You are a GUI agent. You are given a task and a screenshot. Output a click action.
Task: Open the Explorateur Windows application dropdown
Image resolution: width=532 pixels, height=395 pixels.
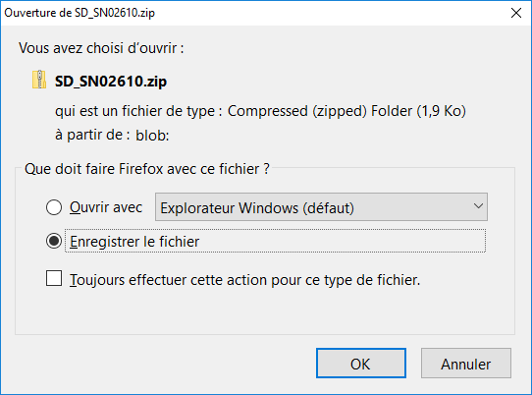point(321,207)
